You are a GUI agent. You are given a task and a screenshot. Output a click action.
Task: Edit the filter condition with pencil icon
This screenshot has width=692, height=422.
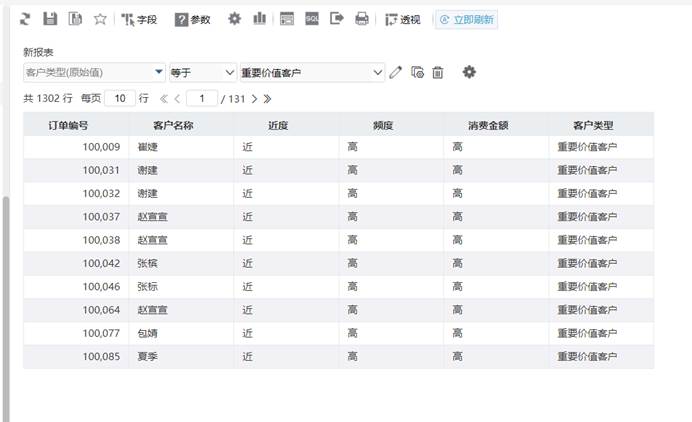tap(395, 72)
